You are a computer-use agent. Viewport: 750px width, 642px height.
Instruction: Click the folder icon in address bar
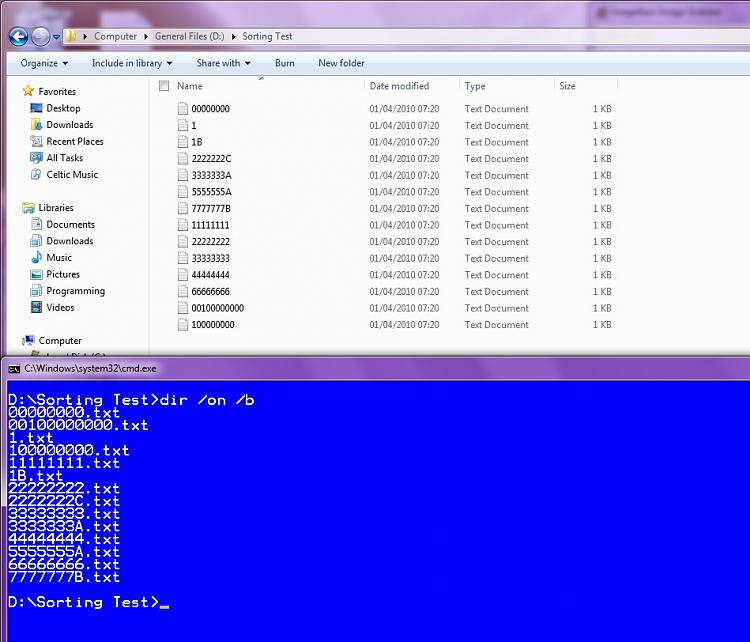pyautogui.click(x=71, y=36)
